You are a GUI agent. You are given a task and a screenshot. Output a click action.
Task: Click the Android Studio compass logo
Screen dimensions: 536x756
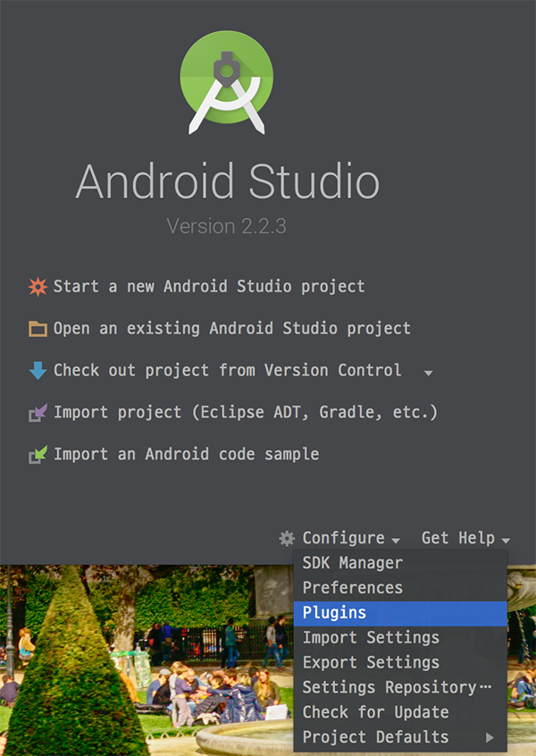pyautogui.click(x=227, y=82)
